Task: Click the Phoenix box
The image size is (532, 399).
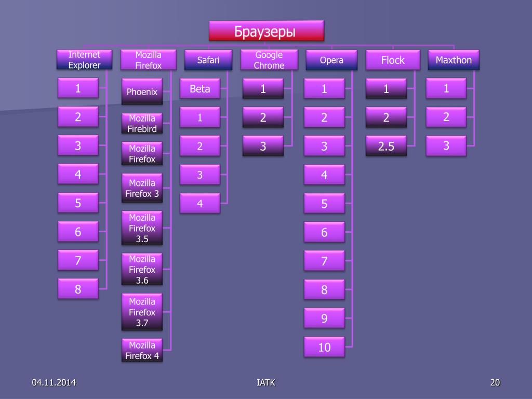Action: tap(142, 91)
